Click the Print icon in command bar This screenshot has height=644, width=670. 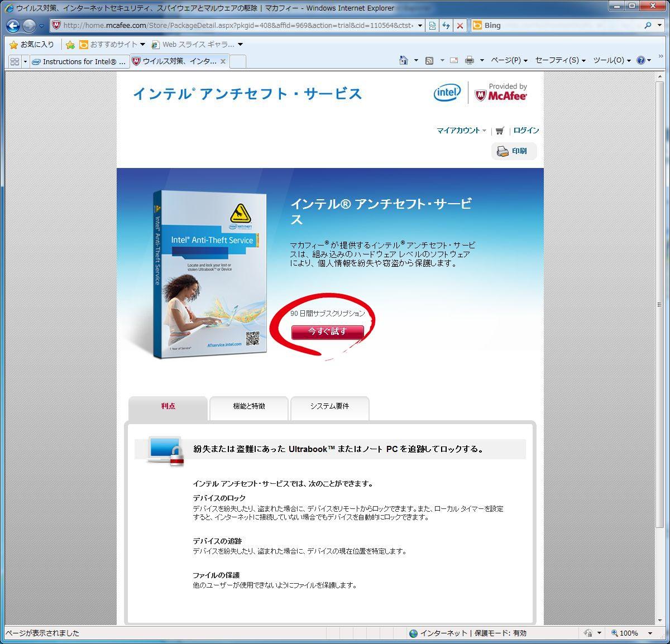pyautogui.click(x=470, y=60)
